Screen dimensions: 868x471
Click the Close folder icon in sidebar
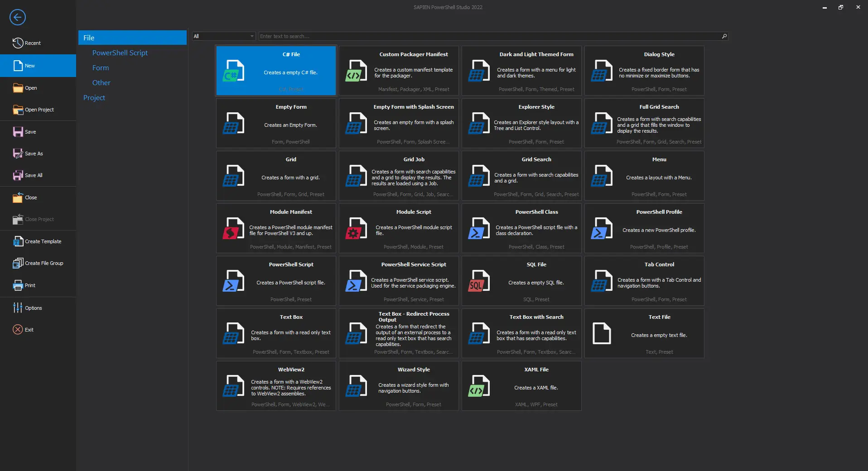point(18,197)
